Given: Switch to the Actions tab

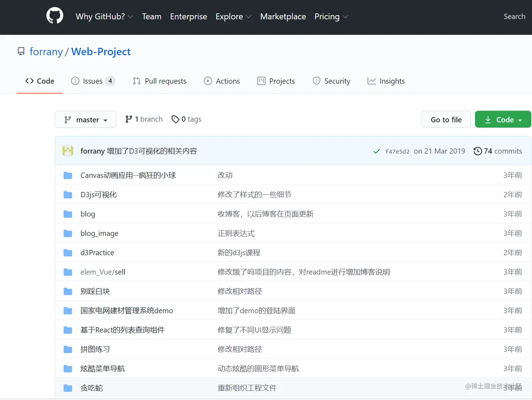Looking at the screenshot, I should (x=222, y=81).
